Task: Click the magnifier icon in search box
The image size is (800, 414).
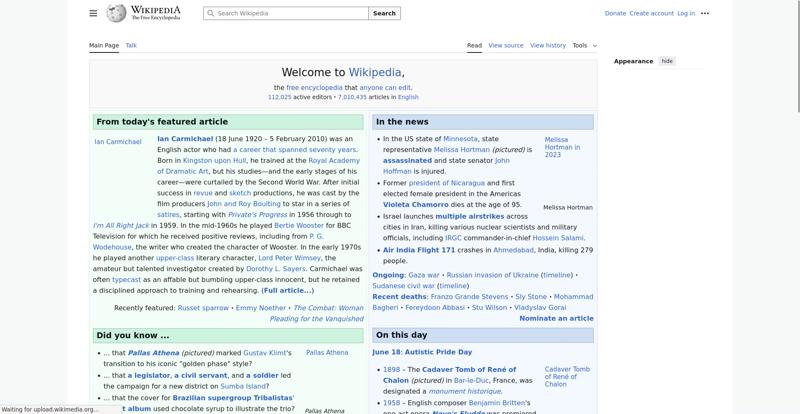Action: point(210,13)
